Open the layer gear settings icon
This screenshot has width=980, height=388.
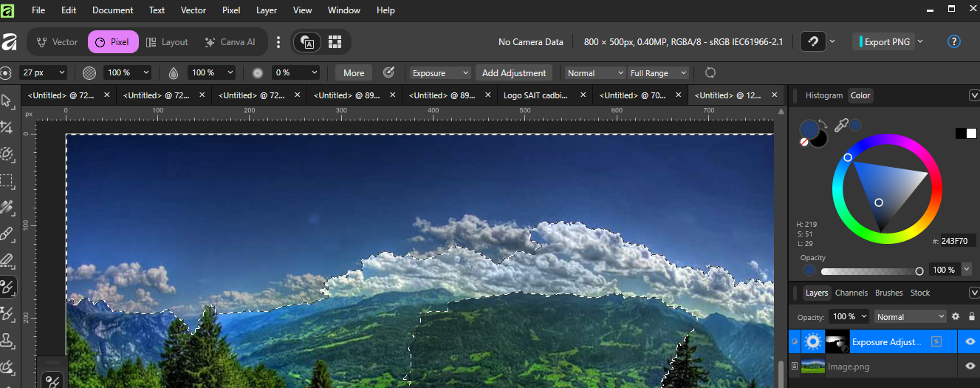955,316
